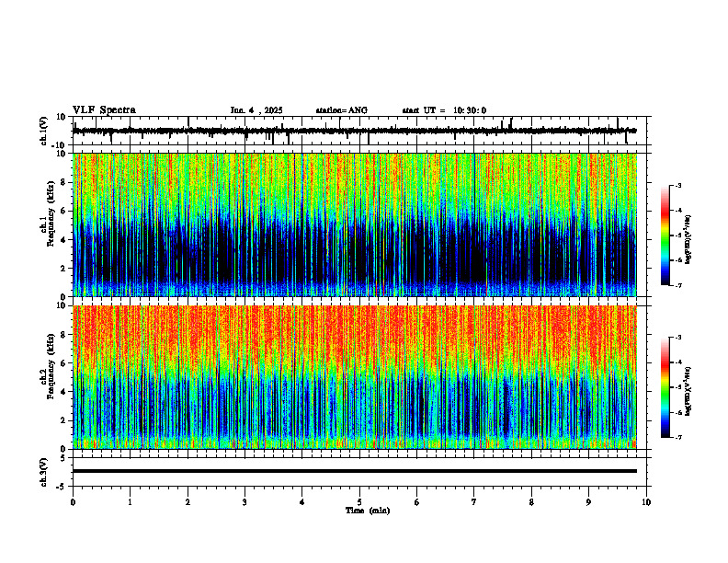Click the "station=ANG" header label
The height and width of the screenshot is (563, 728).
341,110
